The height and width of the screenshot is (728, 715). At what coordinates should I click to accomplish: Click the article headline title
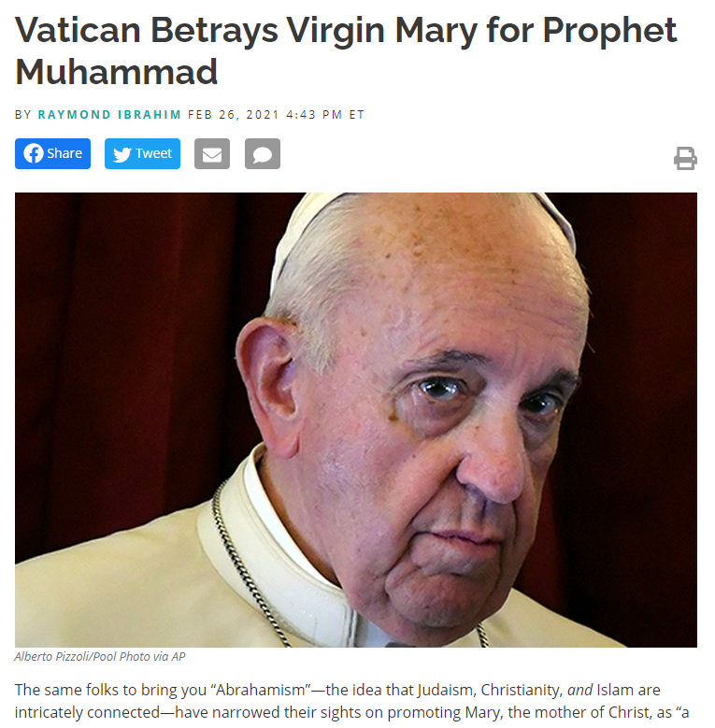346,51
